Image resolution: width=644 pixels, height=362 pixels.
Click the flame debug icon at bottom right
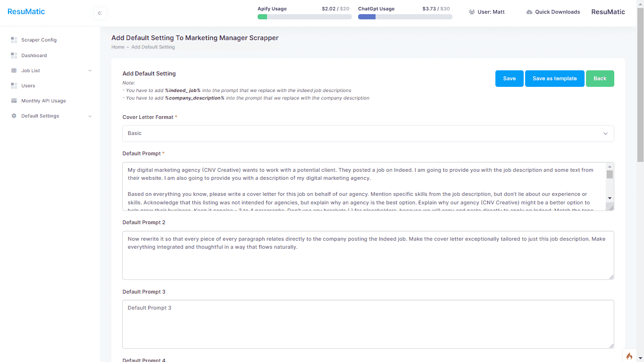click(629, 356)
